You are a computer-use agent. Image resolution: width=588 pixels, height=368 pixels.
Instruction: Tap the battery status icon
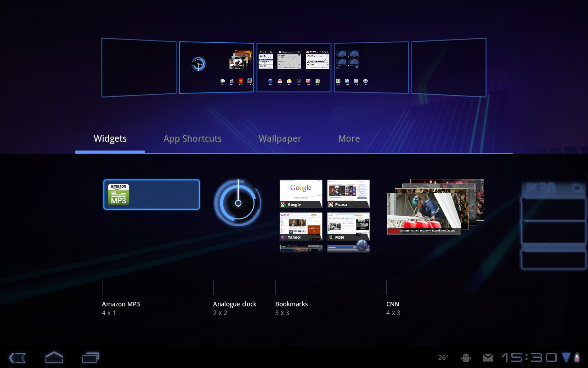click(x=577, y=357)
